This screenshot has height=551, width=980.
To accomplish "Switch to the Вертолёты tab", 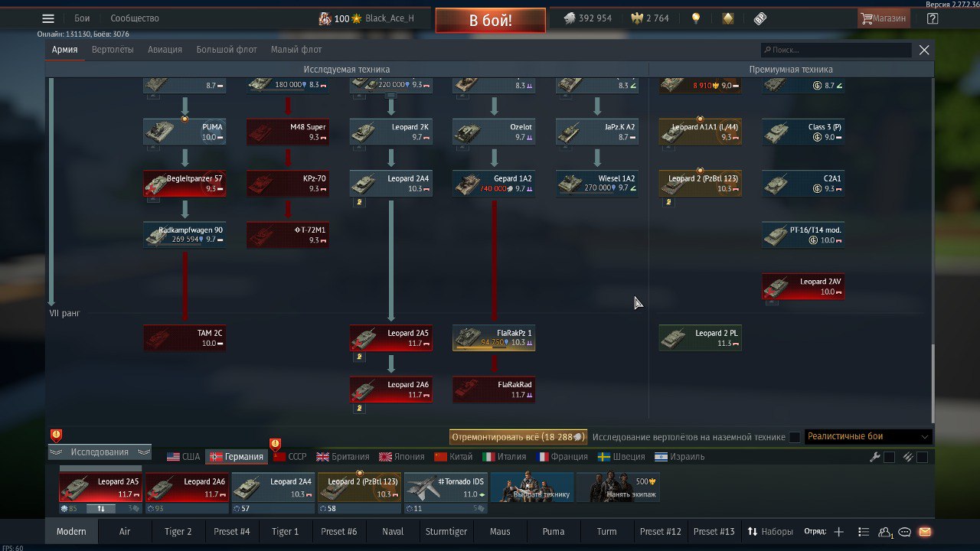I will click(x=113, y=50).
